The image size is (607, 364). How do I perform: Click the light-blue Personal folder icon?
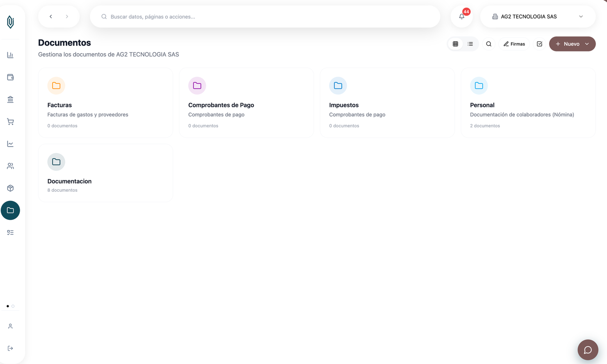(x=479, y=86)
